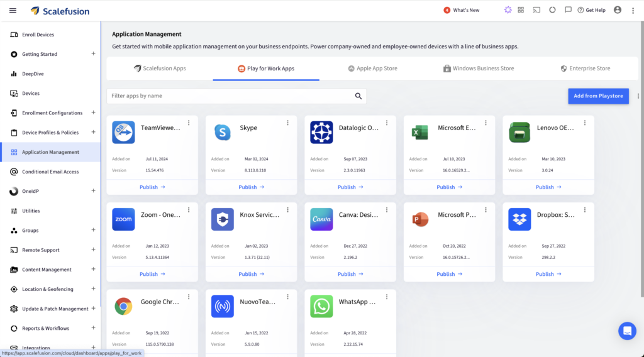This screenshot has width=644, height=357.
Task: Publish the Skype app
Action: (252, 187)
